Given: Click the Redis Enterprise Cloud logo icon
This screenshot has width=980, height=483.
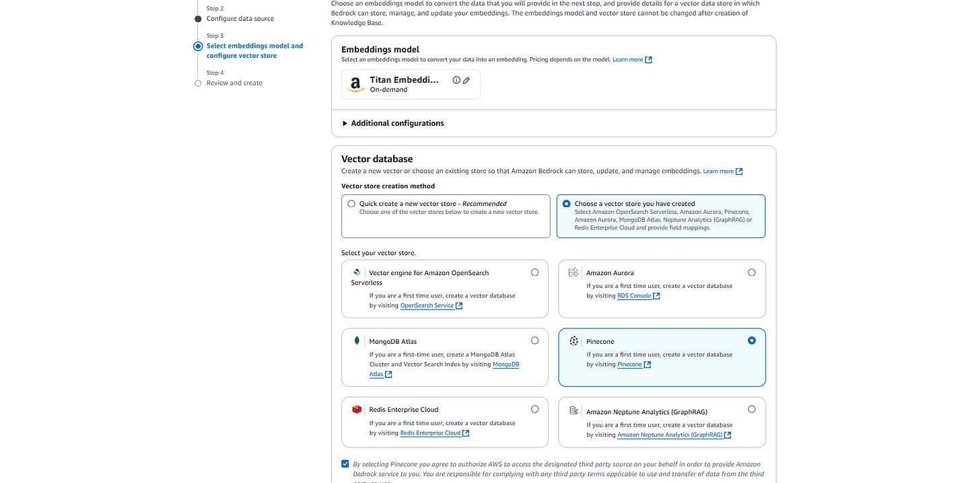Looking at the screenshot, I should coord(357,410).
